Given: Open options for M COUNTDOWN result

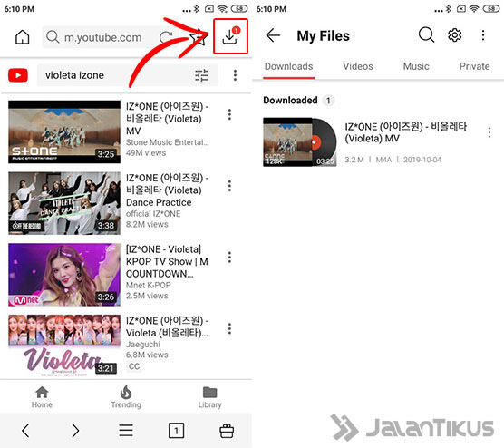Looking at the screenshot, I should [x=229, y=258].
